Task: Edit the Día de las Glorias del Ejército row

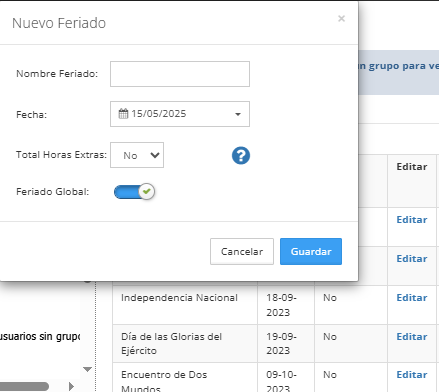Action: click(x=412, y=337)
